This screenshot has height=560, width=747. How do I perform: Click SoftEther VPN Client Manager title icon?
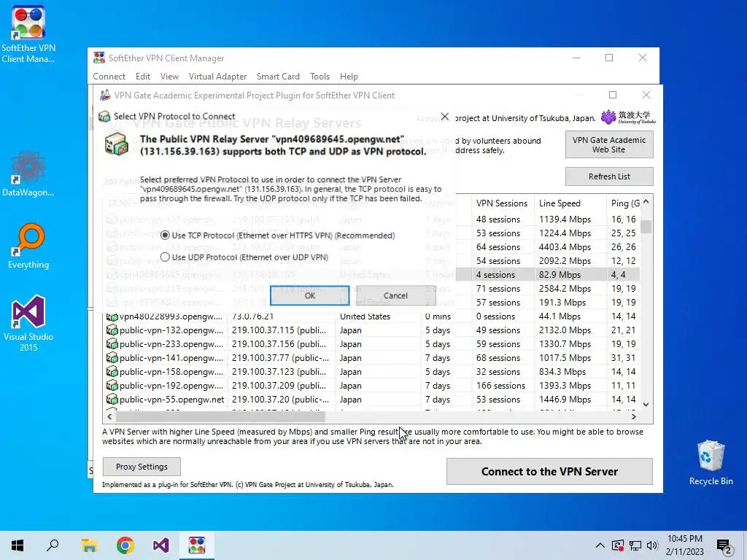99,58
